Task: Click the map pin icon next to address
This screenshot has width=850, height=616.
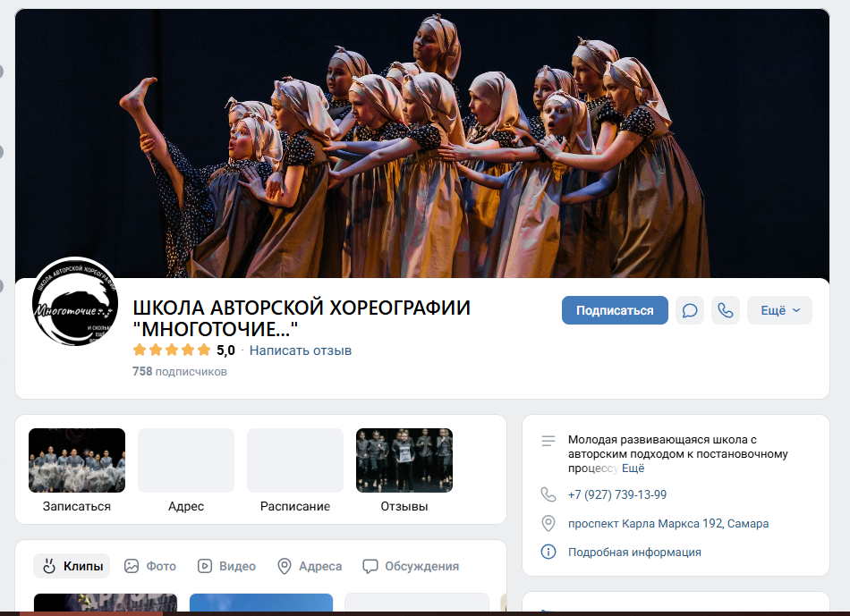Action: point(548,523)
